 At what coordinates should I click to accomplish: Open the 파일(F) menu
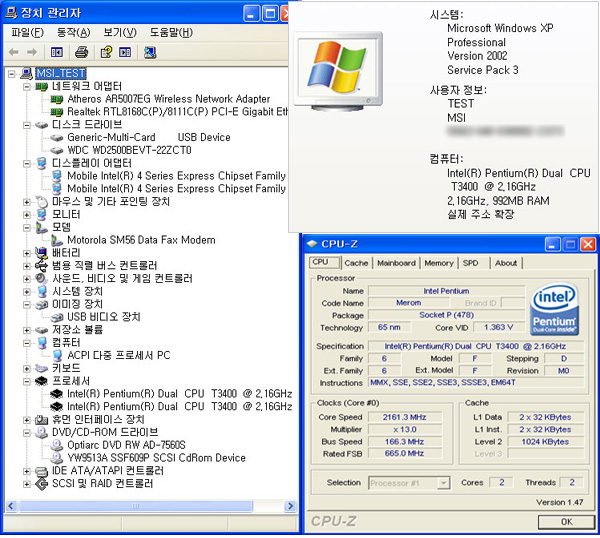point(27,33)
